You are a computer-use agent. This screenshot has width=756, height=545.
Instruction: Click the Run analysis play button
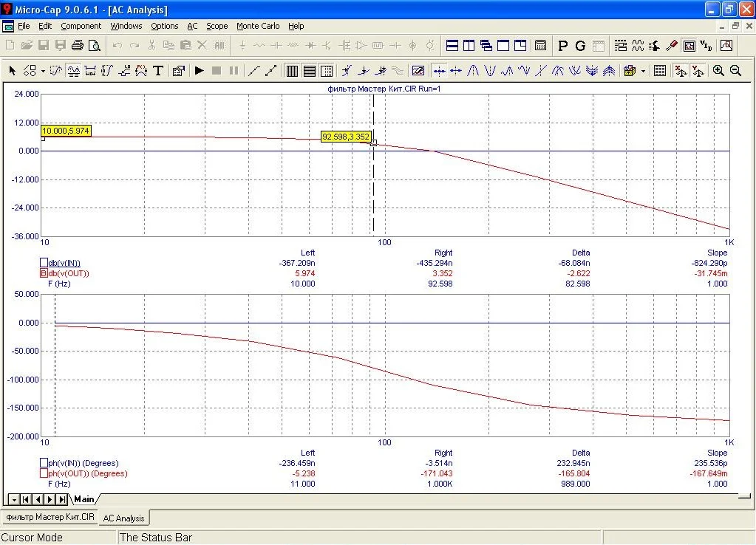pos(199,71)
